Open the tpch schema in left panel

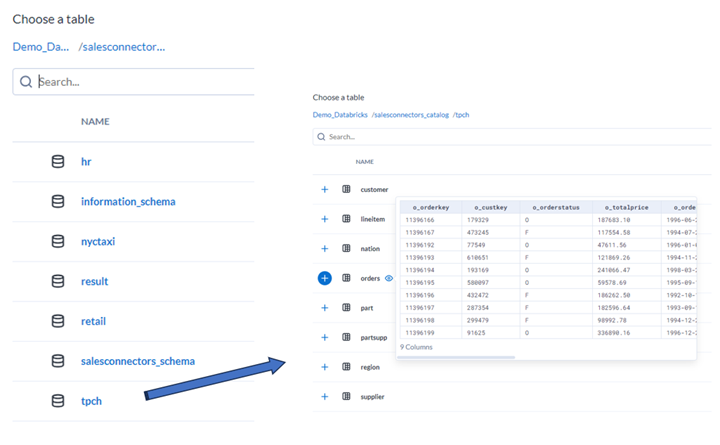pyautogui.click(x=91, y=401)
